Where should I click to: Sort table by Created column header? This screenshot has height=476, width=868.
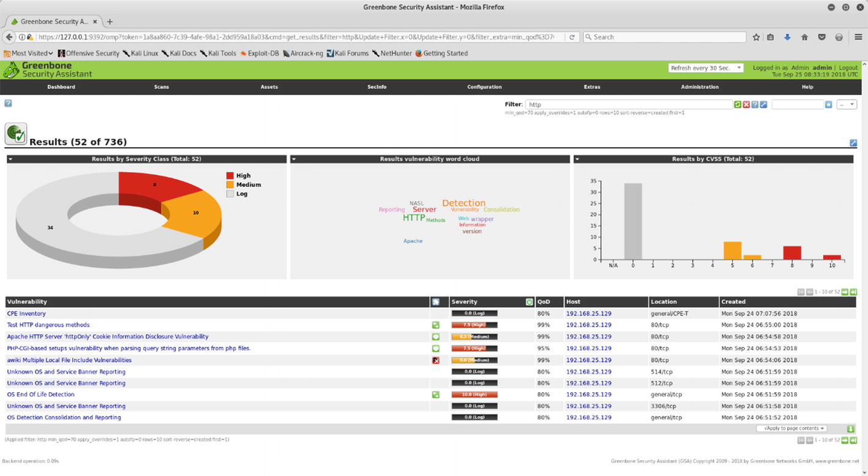pyautogui.click(x=733, y=302)
